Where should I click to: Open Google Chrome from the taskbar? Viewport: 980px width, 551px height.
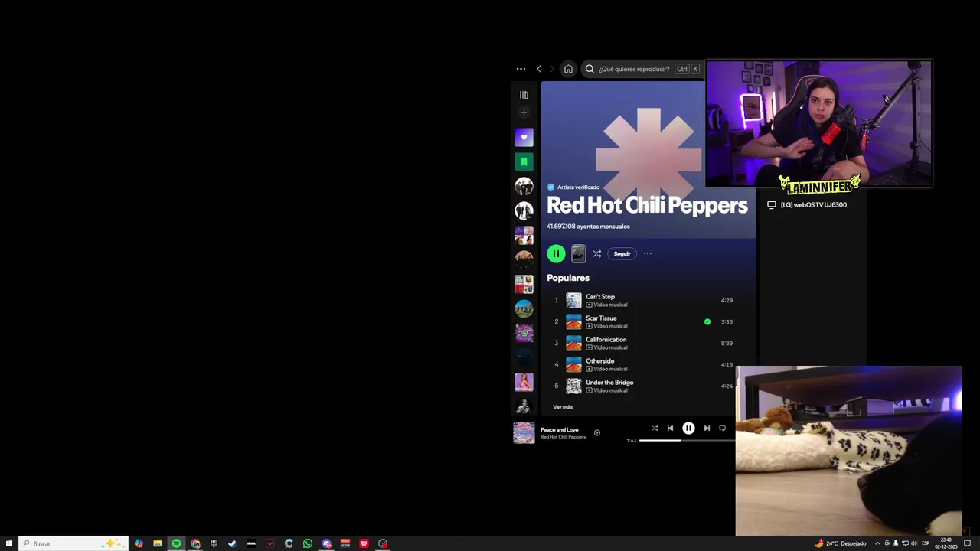[x=195, y=543]
